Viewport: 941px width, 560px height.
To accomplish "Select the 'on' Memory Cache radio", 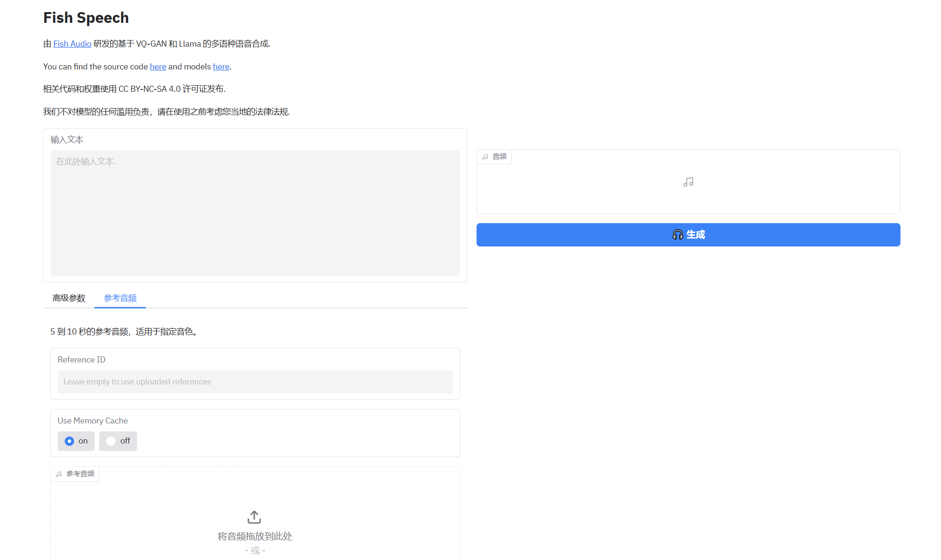I will coord(69,441).
